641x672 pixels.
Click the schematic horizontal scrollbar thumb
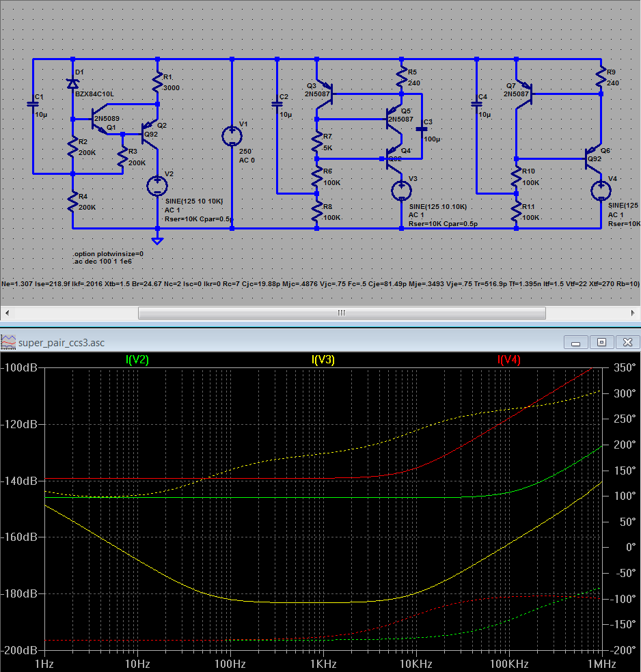[342, 313]
